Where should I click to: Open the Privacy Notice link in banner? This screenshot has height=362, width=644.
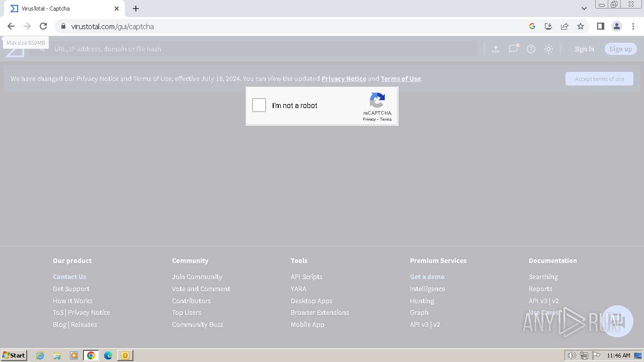(x=344, y=78)
